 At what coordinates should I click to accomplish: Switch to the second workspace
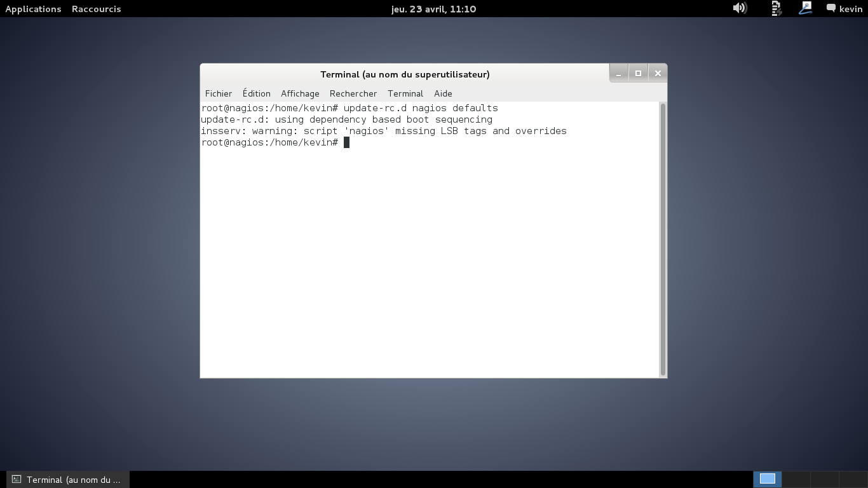point(796,479)
